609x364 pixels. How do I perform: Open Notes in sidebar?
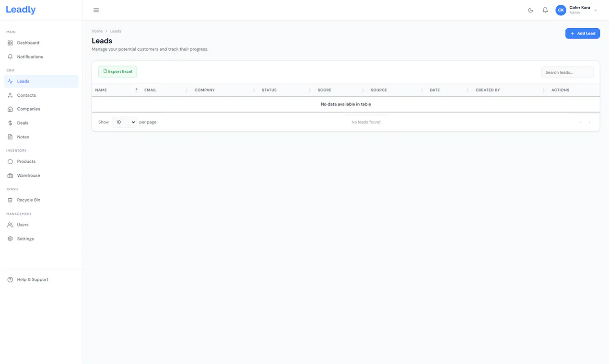click(x=41, y=137)
